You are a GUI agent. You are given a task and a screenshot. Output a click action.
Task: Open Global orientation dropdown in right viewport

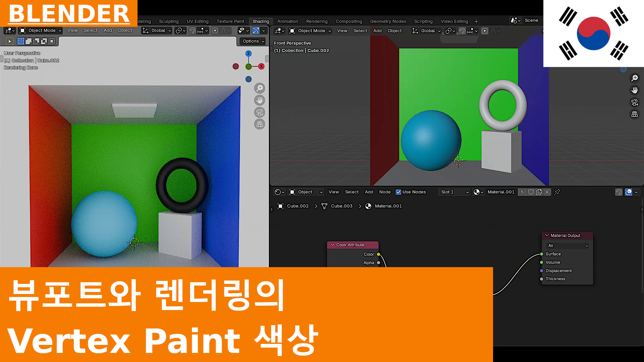(x=426, y=31)
